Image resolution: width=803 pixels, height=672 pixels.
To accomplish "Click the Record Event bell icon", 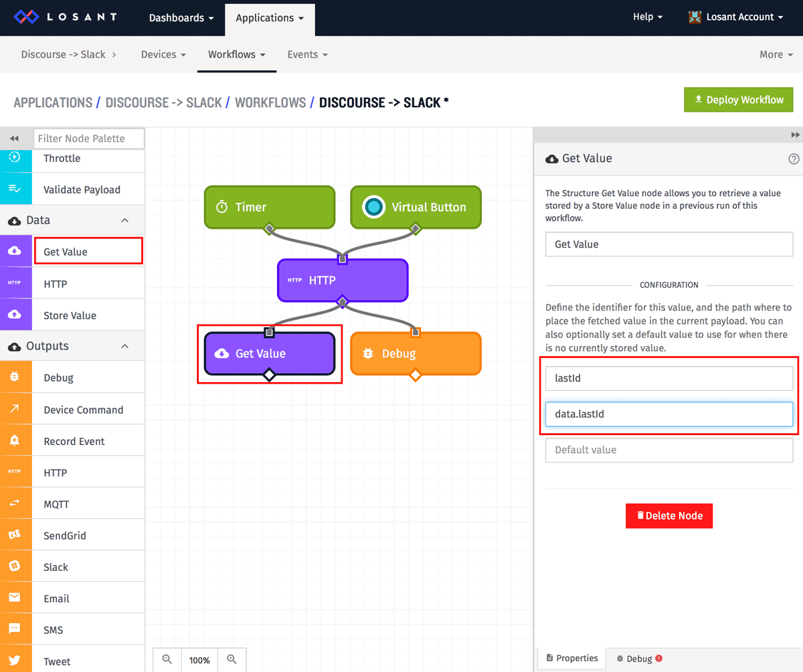I will click(x=15, y=441).
